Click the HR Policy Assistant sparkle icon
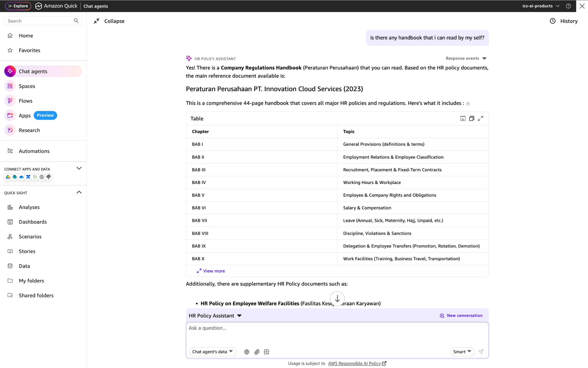 tap(189, 58)
